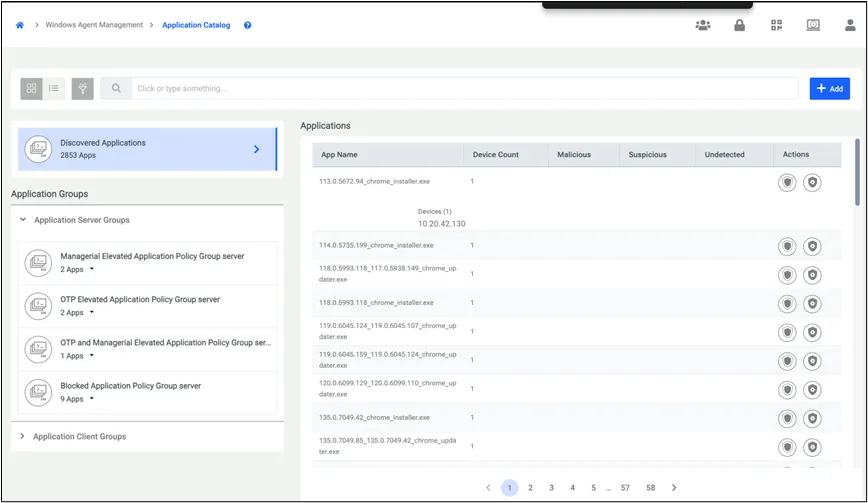868x503 pixels.
Task: Go to page 3
Action: point(551,488)
